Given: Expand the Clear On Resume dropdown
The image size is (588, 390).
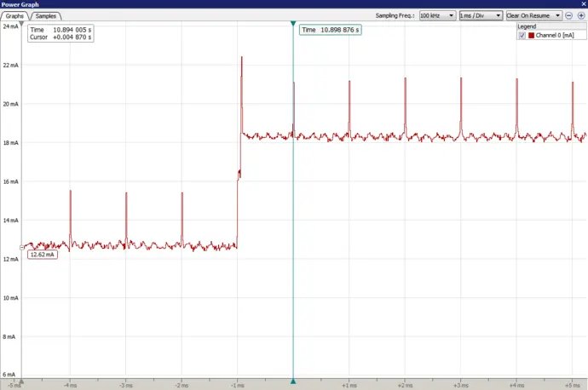Looking at the screenshot, I should click(x=533, y=15).
